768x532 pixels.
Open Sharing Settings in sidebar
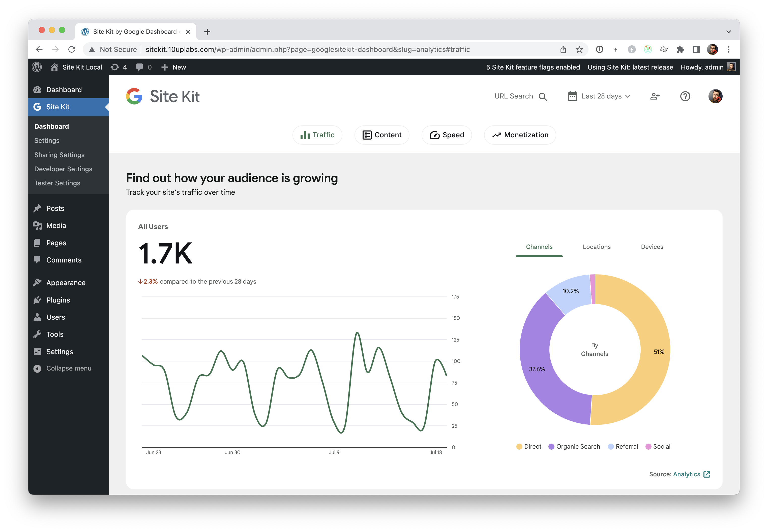point(60,155)
